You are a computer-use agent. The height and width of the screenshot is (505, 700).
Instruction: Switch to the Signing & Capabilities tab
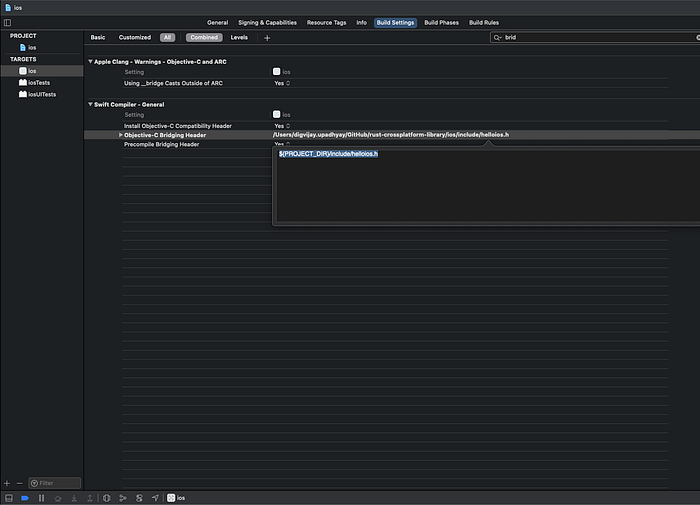click(x=267, y=23)
